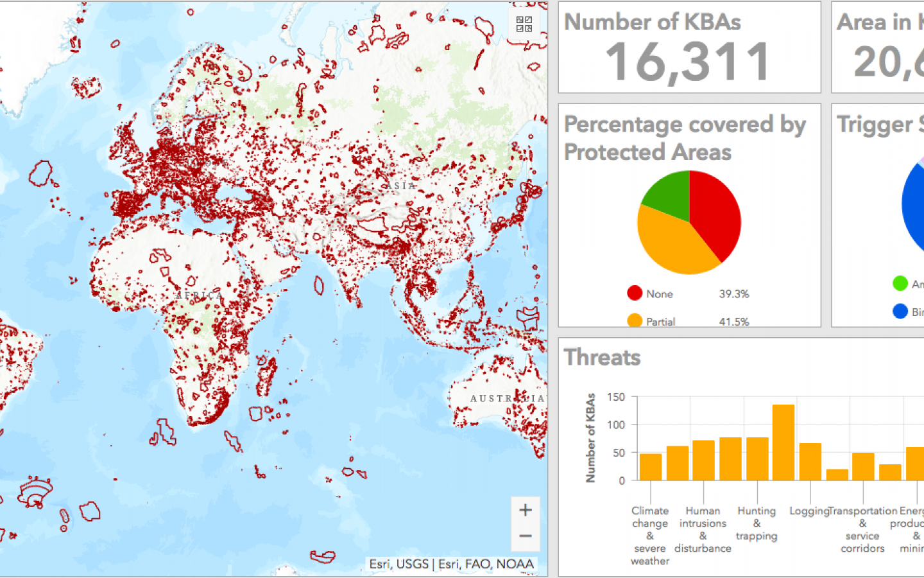Zoom in on the map

click(x=526, y=510)
